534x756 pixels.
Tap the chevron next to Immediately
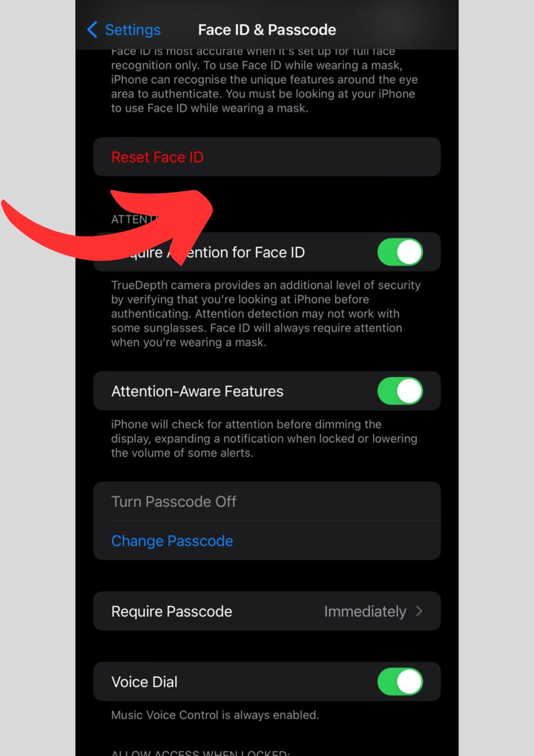point(419,611)
